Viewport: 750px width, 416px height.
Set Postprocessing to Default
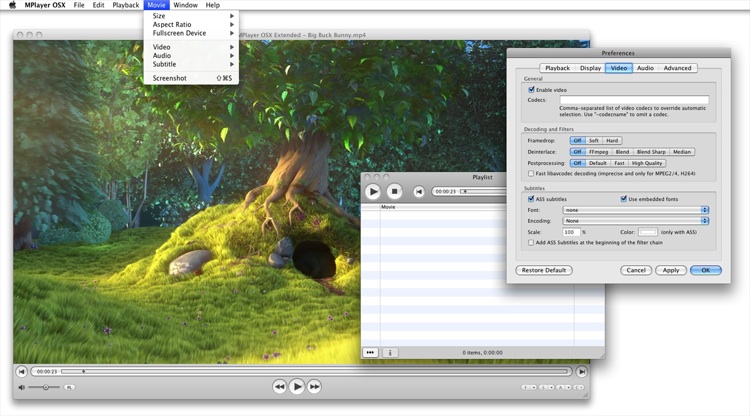(597, 163)
